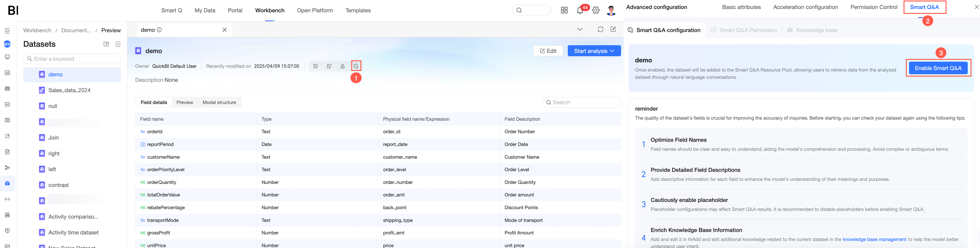980x248 pixels.
Task: Open the notification bell with 44 badge
Action: coord(580,10)
